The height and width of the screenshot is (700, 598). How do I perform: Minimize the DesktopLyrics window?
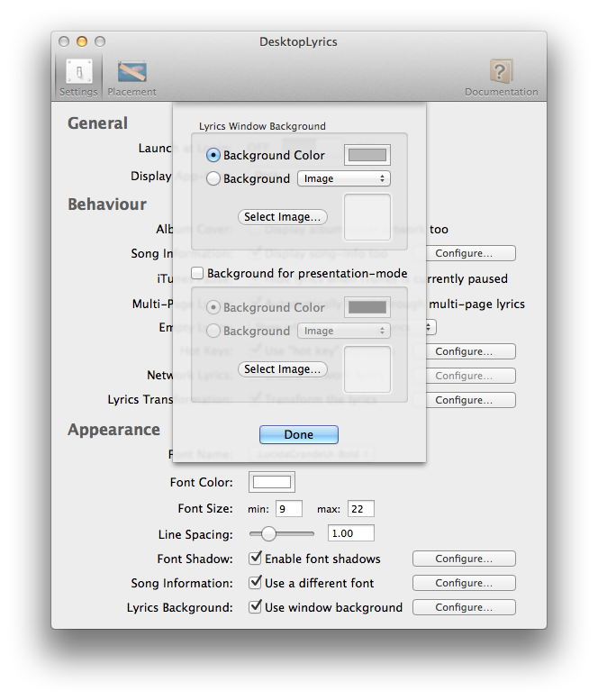point(82,41)
